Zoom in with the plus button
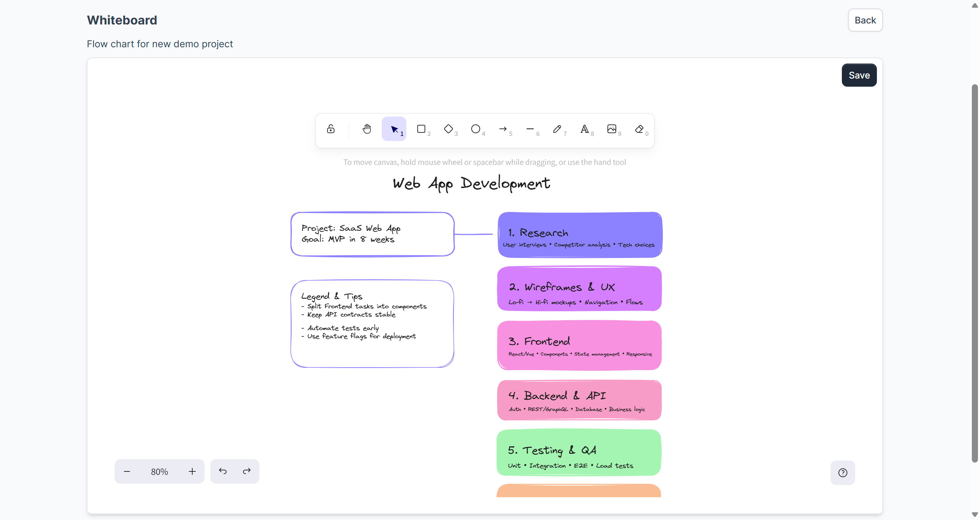Image resolution: width=980 pixels, height=520 pixels. coord(192,471)
